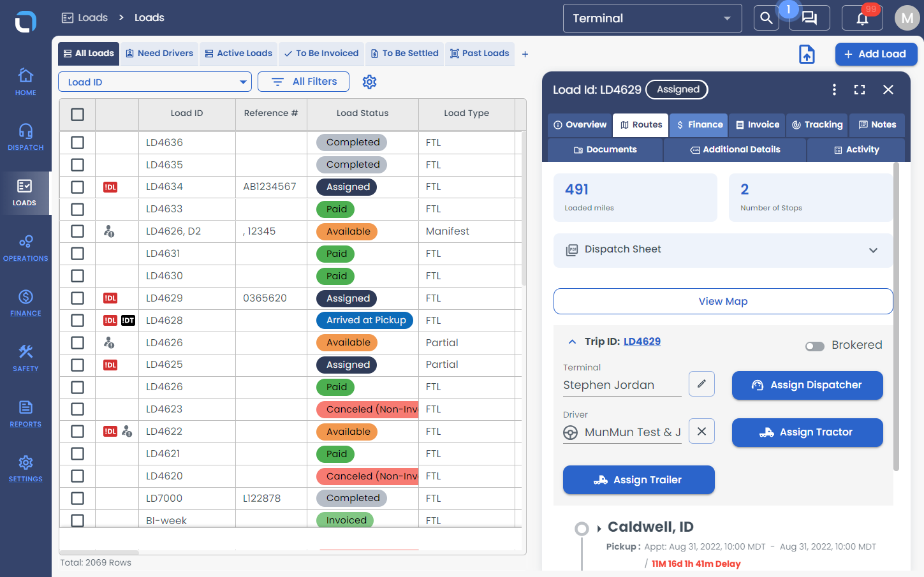Collapse the Trip ID LD4629 section
This screenshot has height=577, width=924.
[x=572, y=342]
